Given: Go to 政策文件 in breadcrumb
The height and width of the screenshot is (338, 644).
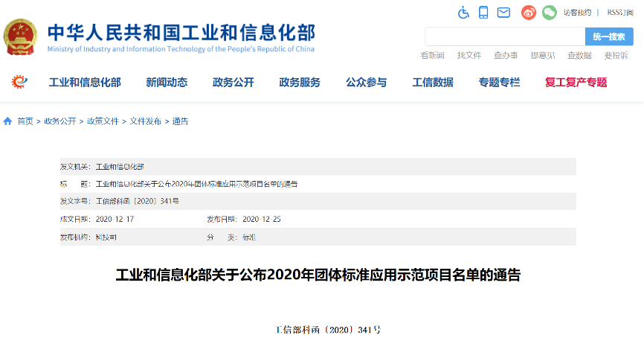Looking at the screenshot, I should [x=103, y=121].
